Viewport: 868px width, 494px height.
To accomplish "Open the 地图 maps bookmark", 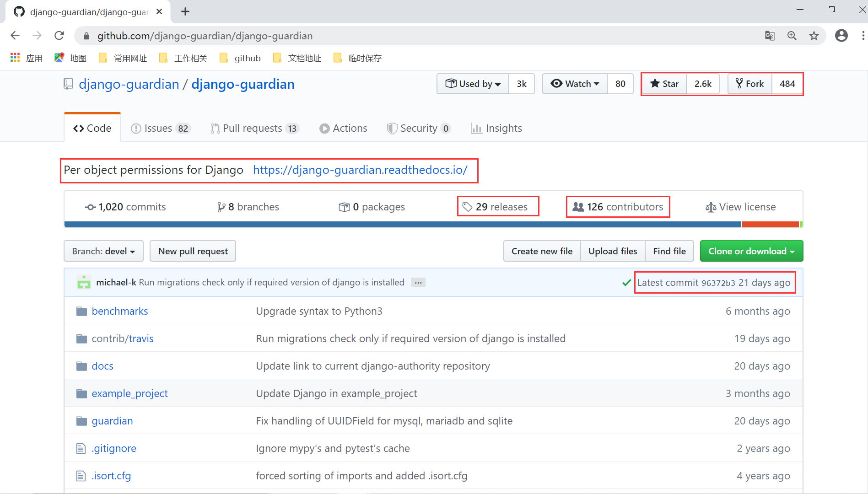I will pos(70,58).
